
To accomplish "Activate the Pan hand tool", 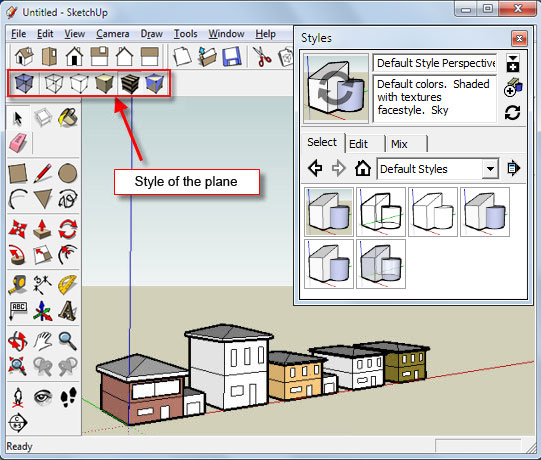I will click(x=43, y=341).
